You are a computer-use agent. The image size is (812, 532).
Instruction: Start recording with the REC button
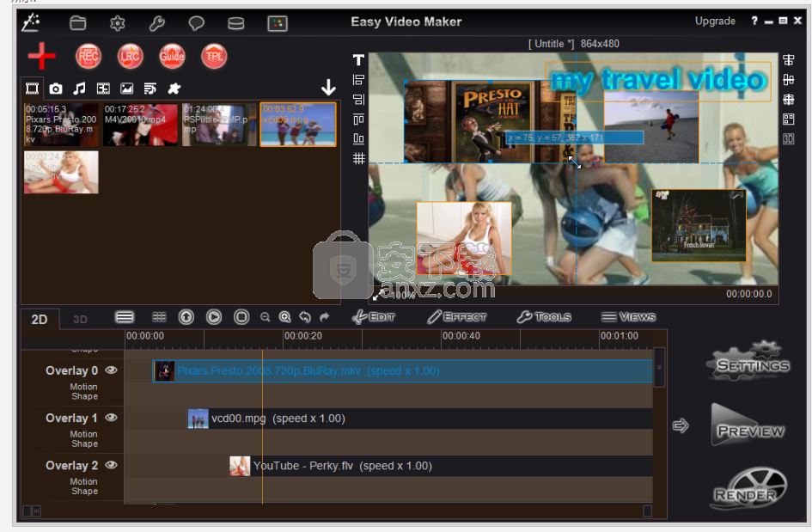89,56
